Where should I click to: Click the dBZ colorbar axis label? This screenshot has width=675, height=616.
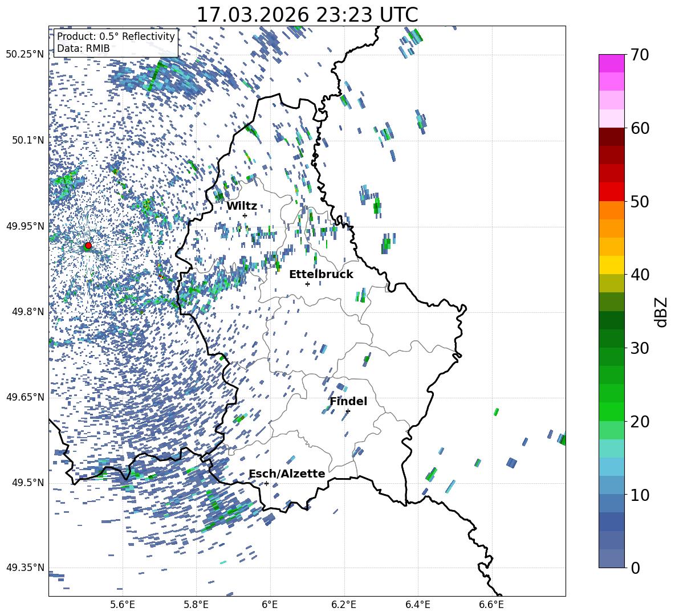coord(661,312)
